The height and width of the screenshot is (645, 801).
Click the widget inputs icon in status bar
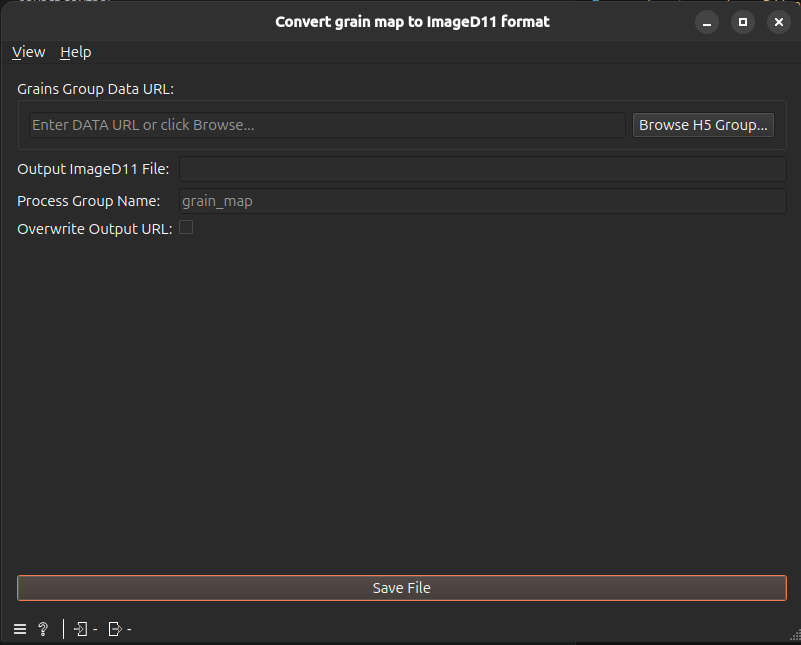81,629
